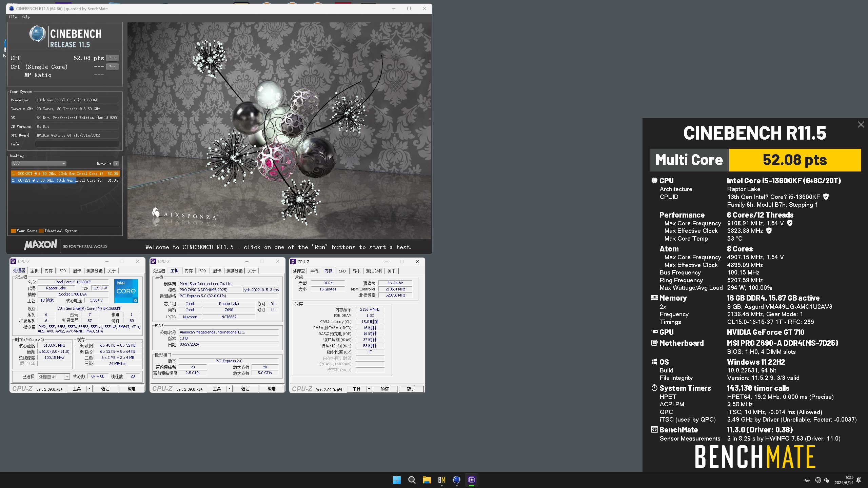Open 关于 tab in third CPU-Z window
This screenshot has height=488, width=868.
point(391,271)
